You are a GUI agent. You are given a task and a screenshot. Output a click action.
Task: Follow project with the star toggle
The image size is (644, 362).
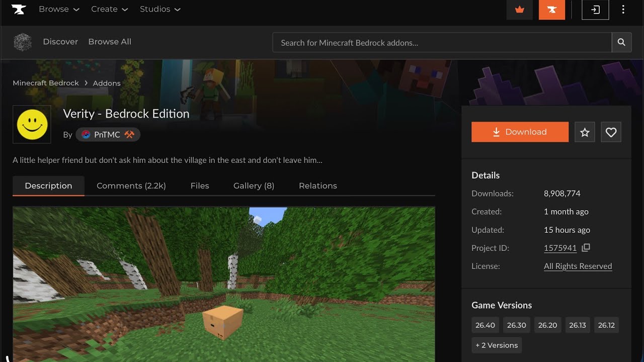click(x=585, y=132)
